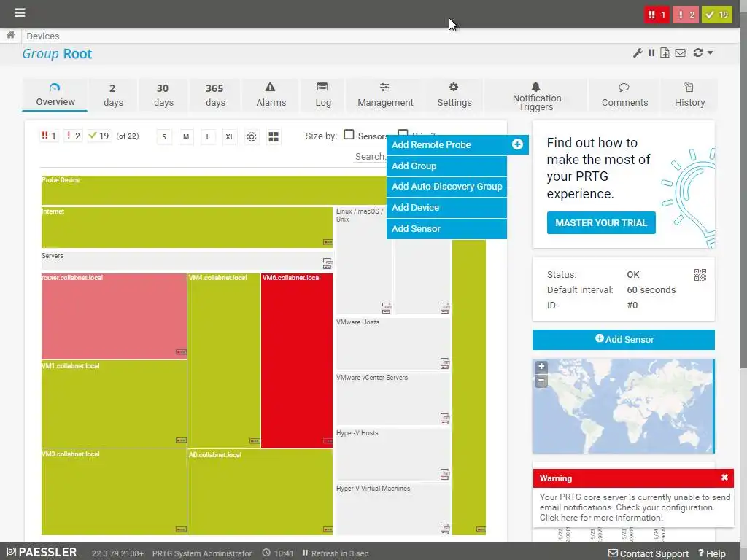This screenshot has height=560, width=747.
Task: Pause monitoring with the pause icon
Action: (x=651, y=52)
